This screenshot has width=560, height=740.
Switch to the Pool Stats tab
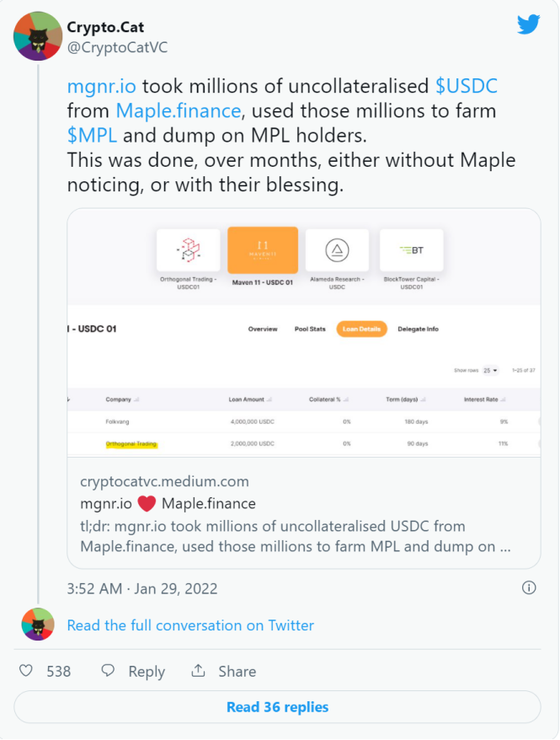pyautogui.click(x=310, y=329)
